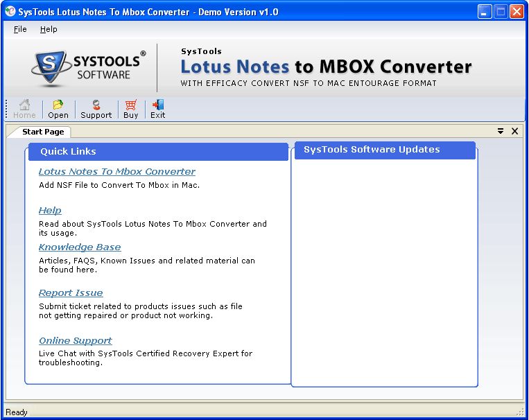Click the Report Issue link
The height and width of the screenshot is (420, 529).
(71, 293)
